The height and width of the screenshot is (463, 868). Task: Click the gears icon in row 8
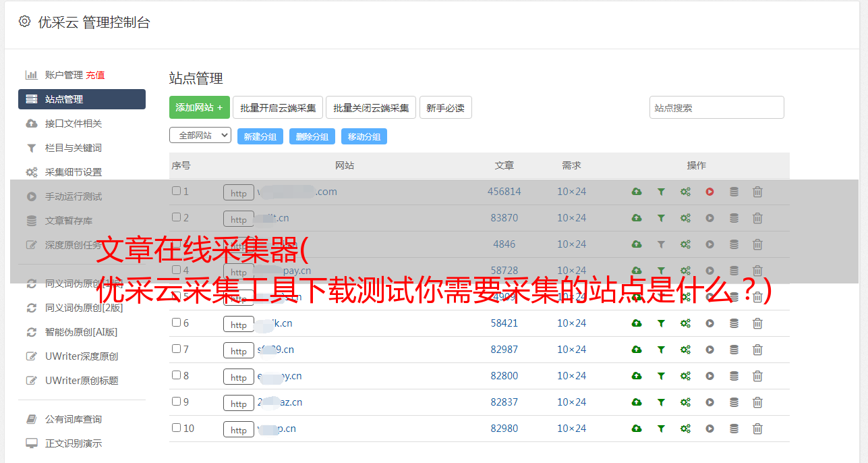tap(685, 376)
